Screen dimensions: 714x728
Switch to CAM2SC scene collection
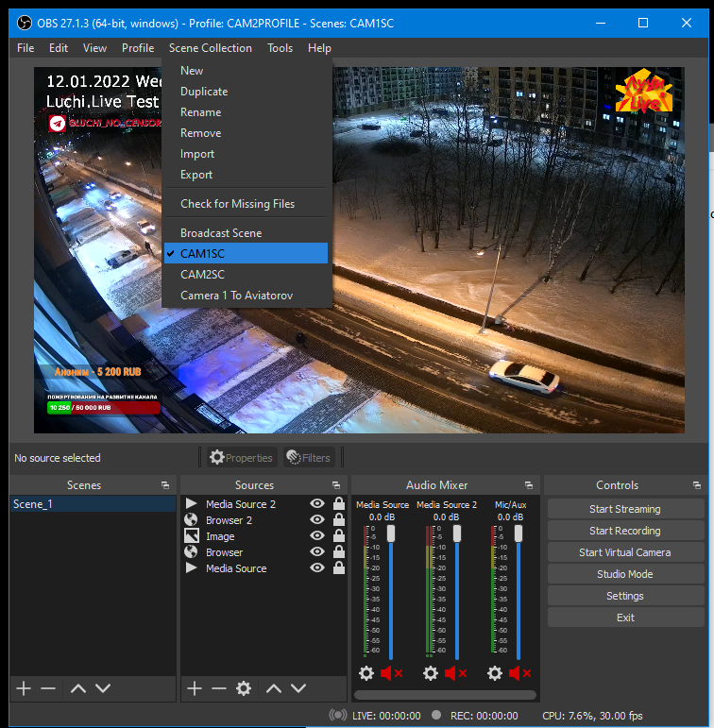click(x=246, y=275)
